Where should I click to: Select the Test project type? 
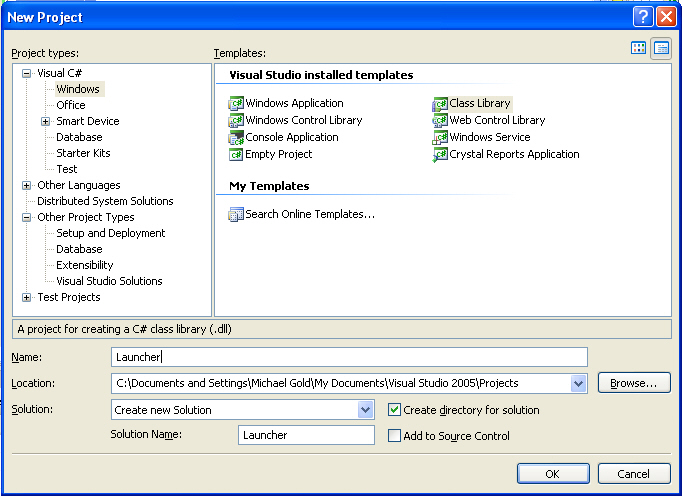(x=67, y=169)
